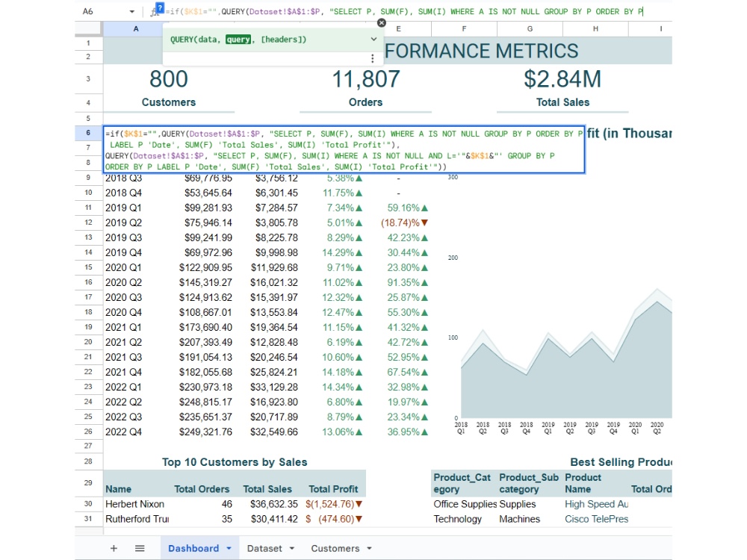This screenshot has width=747, height=560.
Task: Open the Cisco TelePres product link
Action: 596,519
